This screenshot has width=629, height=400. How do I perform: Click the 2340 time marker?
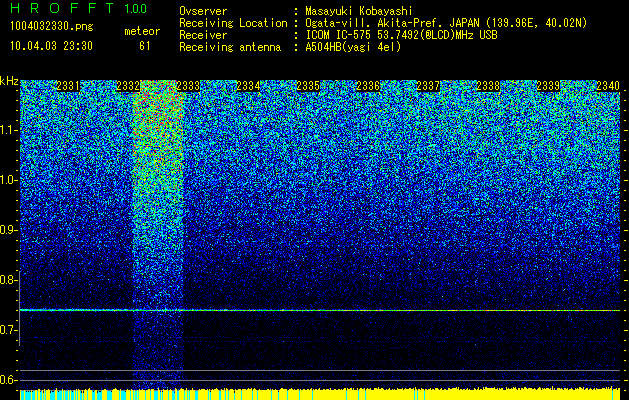pos(608,86)
